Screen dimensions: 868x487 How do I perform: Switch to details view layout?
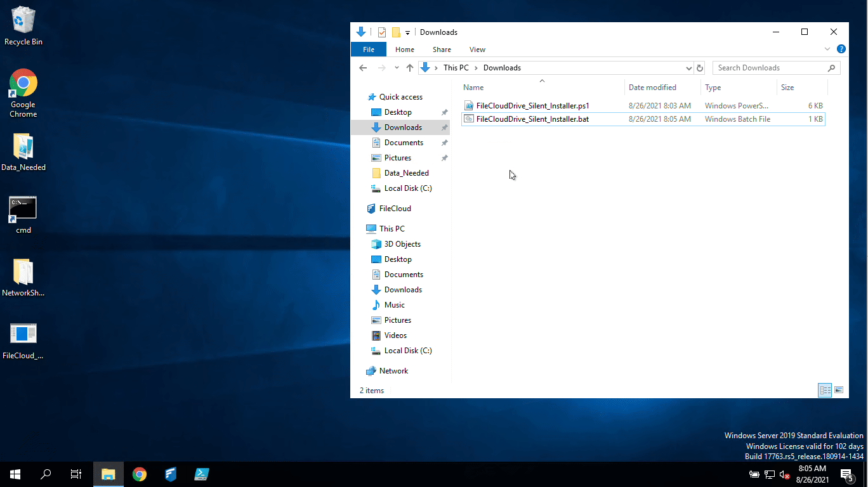(825, 391)
